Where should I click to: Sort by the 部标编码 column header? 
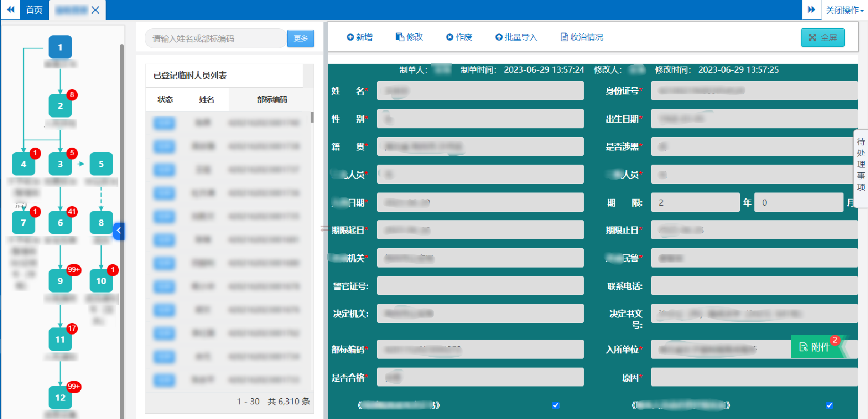click(272, 100)
